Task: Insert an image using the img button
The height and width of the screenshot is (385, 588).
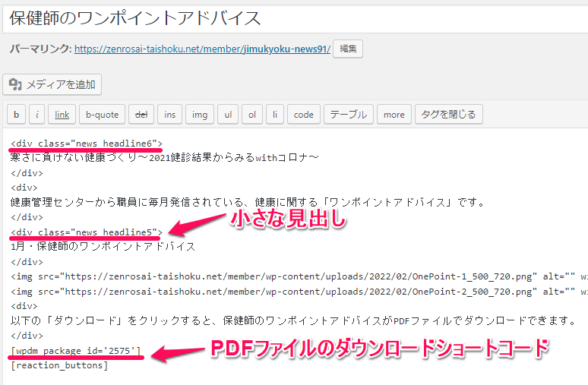Action: tap(199, 115)
